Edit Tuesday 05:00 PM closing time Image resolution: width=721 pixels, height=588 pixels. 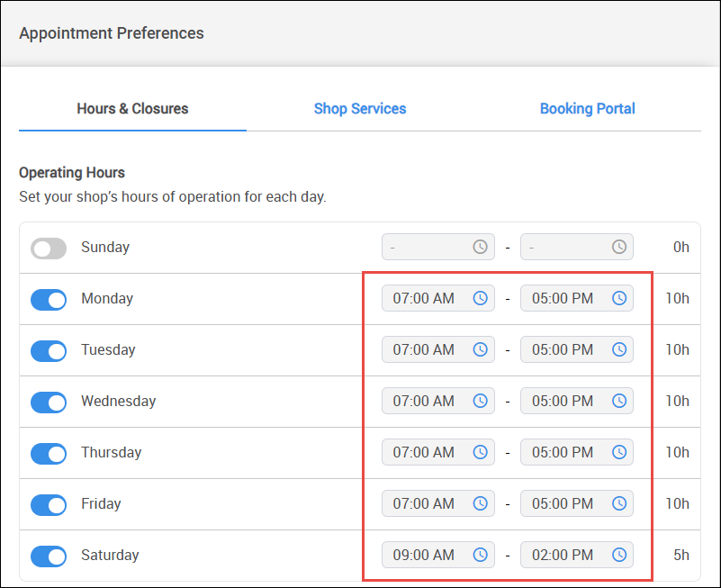(577, 349)
